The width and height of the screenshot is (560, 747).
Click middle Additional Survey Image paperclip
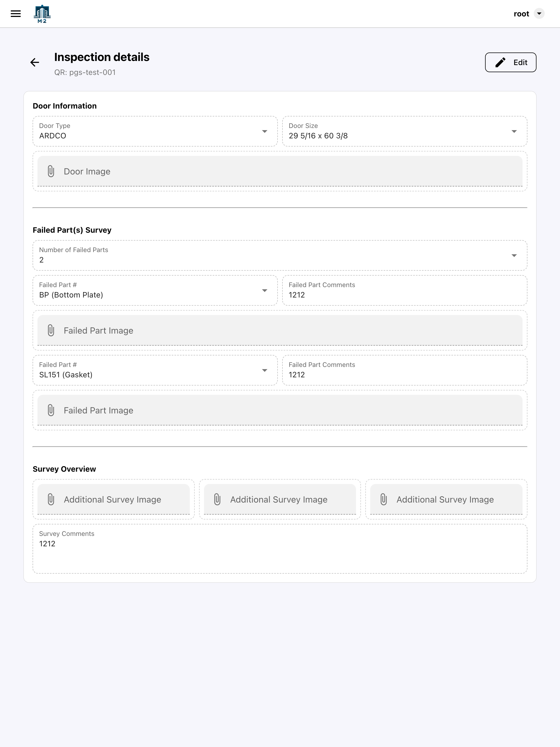click(x=217, y=499)
